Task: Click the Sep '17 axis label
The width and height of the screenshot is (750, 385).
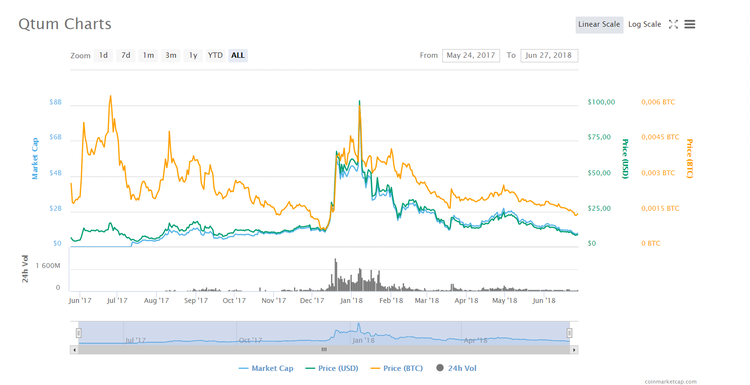Action: 196,300
